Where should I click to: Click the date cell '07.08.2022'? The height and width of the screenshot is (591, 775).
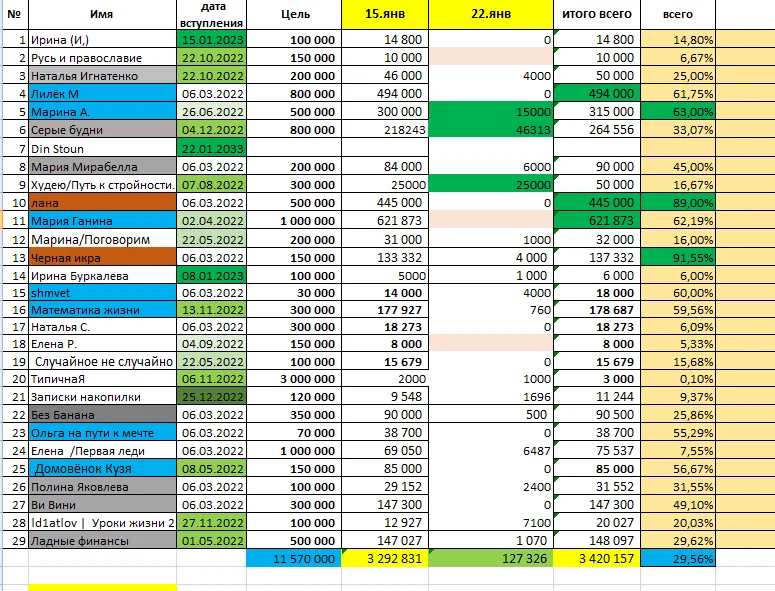[x=212, y=185]
